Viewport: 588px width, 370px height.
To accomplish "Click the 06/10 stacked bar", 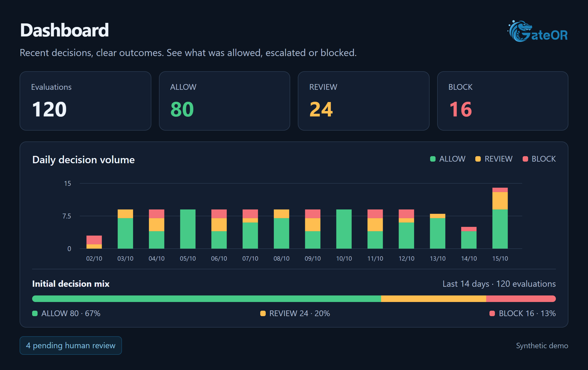I will (219, 229).
